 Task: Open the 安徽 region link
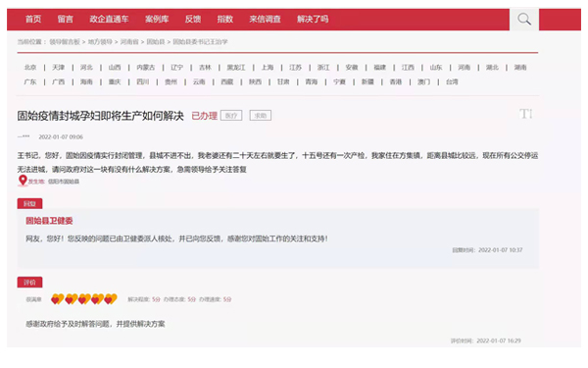352,67
